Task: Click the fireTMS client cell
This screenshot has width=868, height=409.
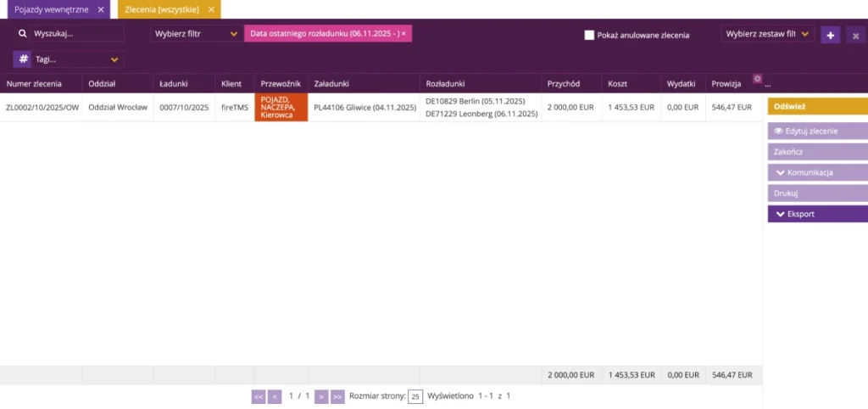Action: (x=235, y=108)
